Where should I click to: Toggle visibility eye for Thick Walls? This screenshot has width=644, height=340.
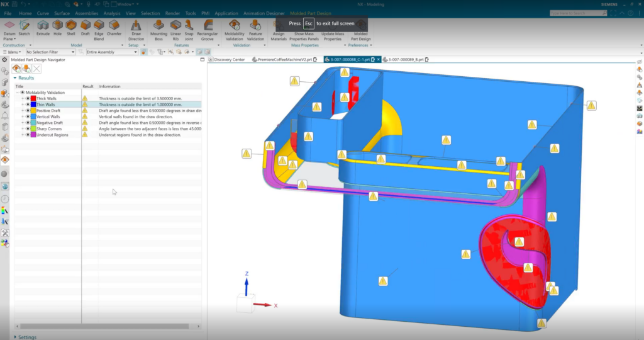[x=28, y=99]
